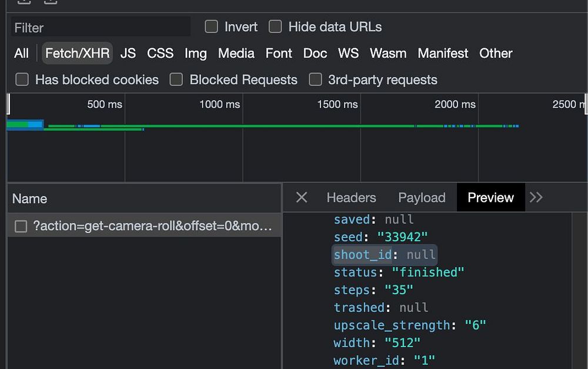
Task: Toggle 3rd-party requests checkbox
Action: (316, 79)
